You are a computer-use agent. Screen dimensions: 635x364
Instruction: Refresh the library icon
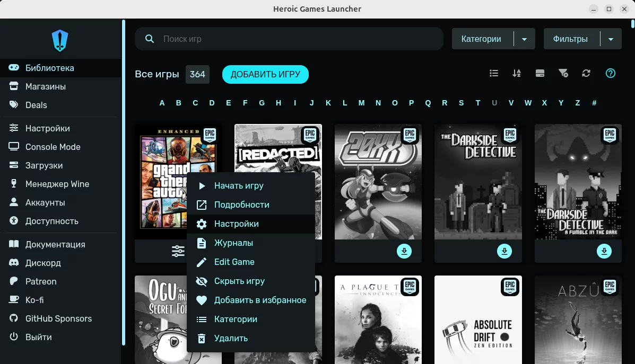click(x=586, y=73)
